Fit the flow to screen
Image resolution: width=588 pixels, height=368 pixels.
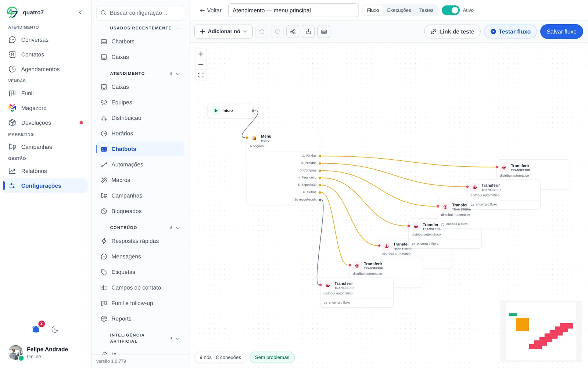pyautogui.click(x=201, y=75)
